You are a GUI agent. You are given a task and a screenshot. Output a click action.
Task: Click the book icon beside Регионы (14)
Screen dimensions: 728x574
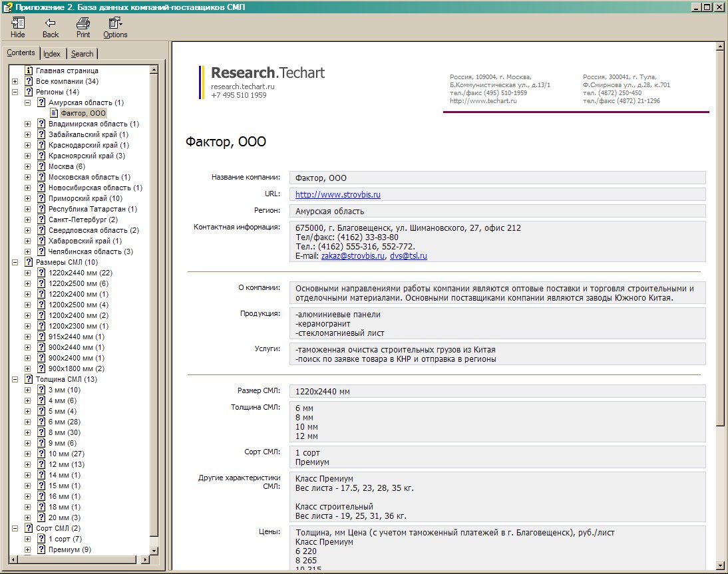pos(29,92)
